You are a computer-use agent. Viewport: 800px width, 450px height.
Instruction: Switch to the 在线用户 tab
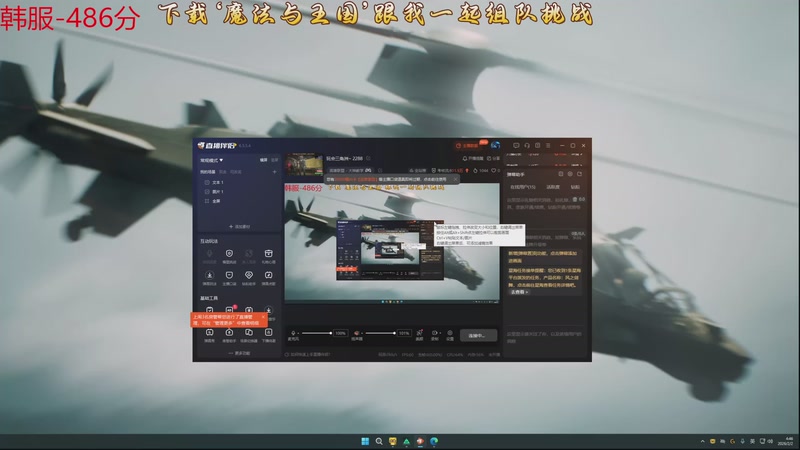pyautogui.click(x=522, y=187)
